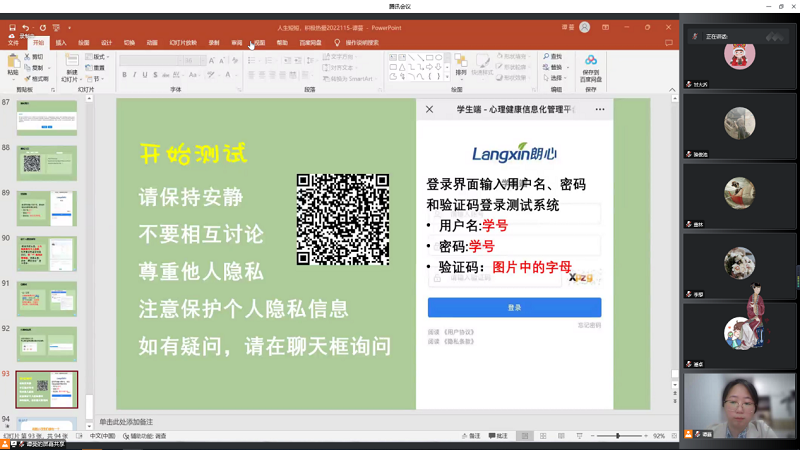Image resolution: width=800 pixels, height=450 pixels.
Task: Open the 选择 (Select) dropdown
Action: click(x=555, y=78)
